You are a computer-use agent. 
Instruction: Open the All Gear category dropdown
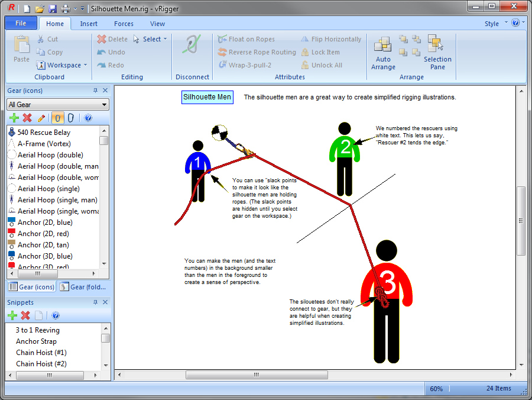point(57,105)
